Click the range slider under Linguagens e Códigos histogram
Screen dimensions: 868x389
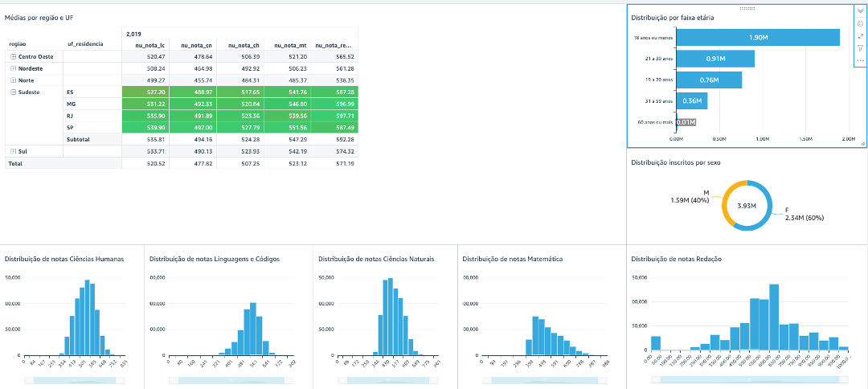[231, 380]
